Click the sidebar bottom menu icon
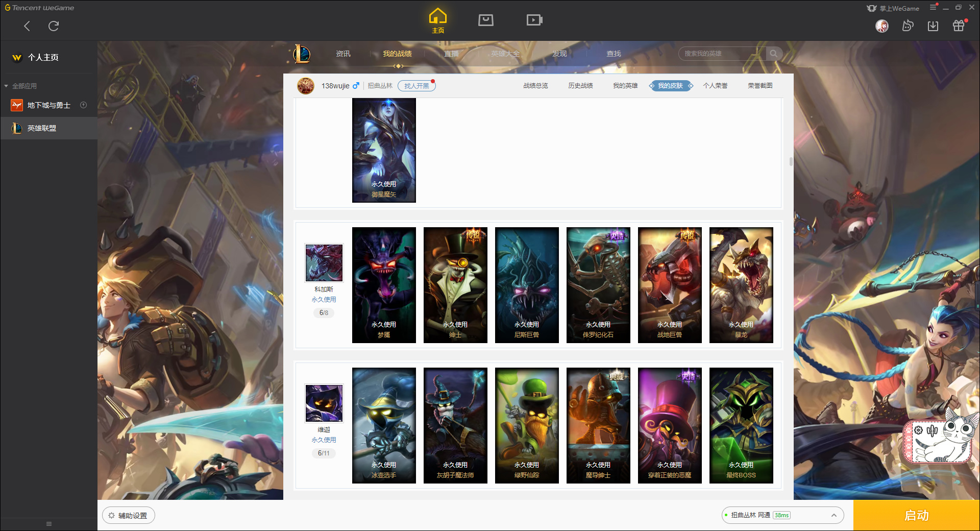Viewport: 980px width, 531px height. click(x=49, y=524)
